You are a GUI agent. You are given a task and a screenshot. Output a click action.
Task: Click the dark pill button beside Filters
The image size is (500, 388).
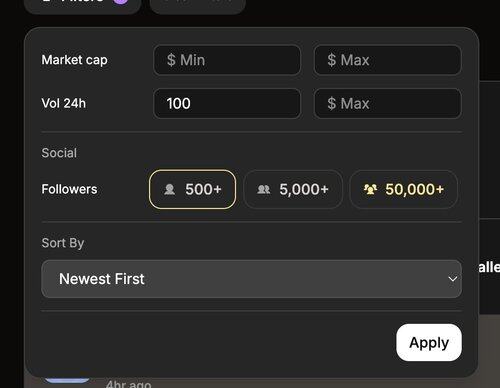coord(198,5)
